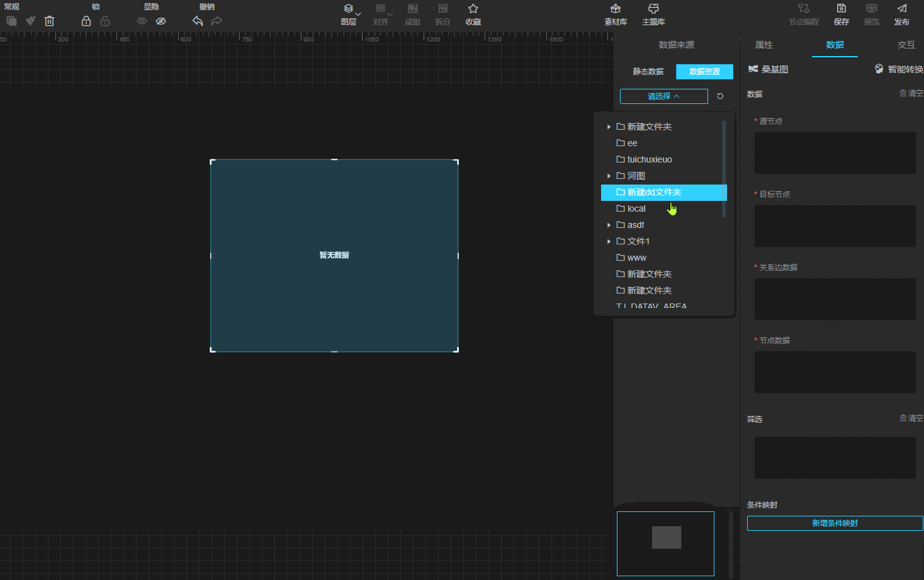Screen dimensions: 924x580
Task: Click the 筛选 filter field box
Action: [x=835, y=458]
